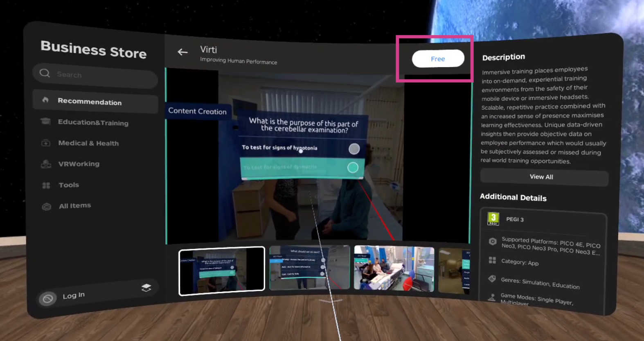
Task: Open the Education&Training category
Action: 93,122
